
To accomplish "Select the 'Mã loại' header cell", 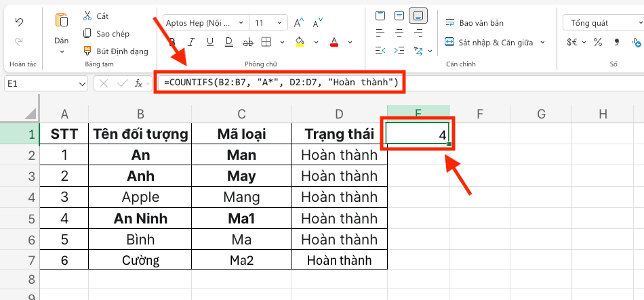I will point(241,134).
